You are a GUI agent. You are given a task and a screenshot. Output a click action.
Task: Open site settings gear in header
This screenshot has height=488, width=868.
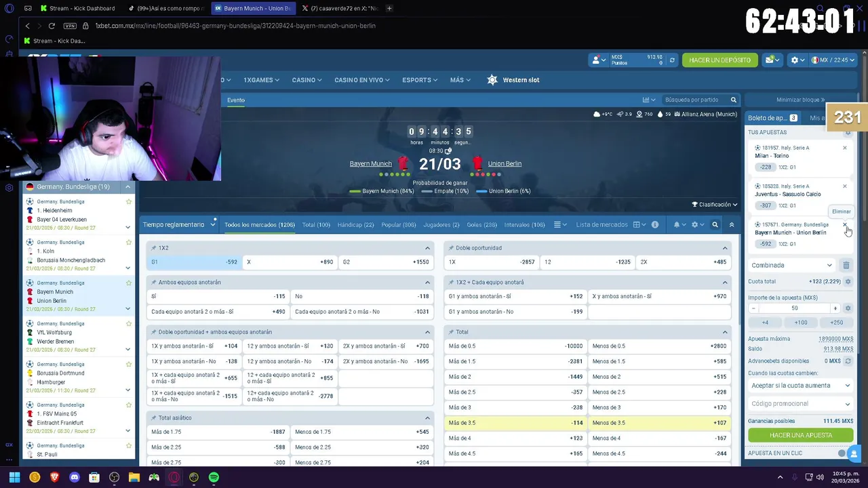click(x=797, y=60)
